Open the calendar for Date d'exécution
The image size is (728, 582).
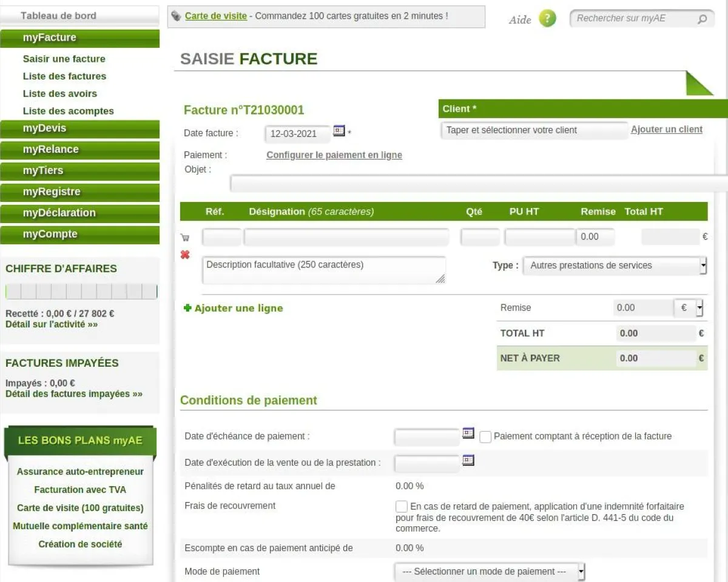point(468,460)
